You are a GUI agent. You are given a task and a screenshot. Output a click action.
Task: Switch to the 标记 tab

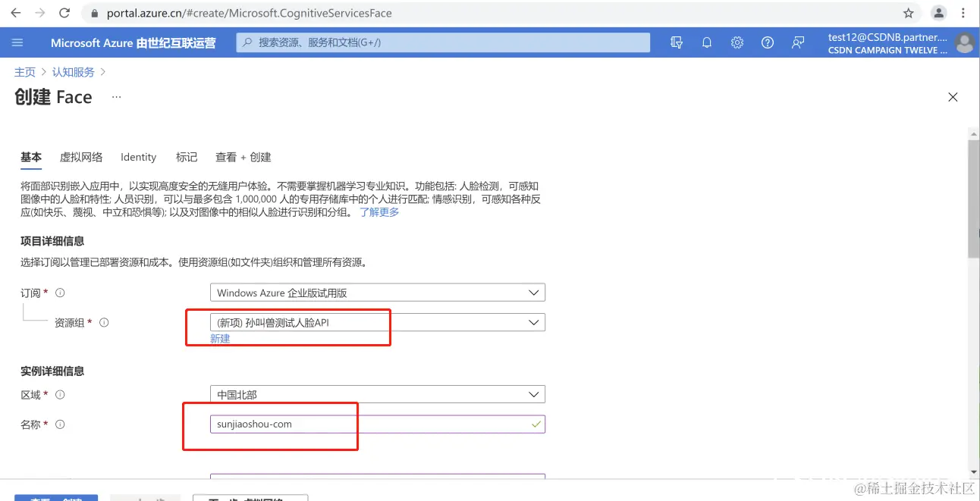click(x=187, y=157)
